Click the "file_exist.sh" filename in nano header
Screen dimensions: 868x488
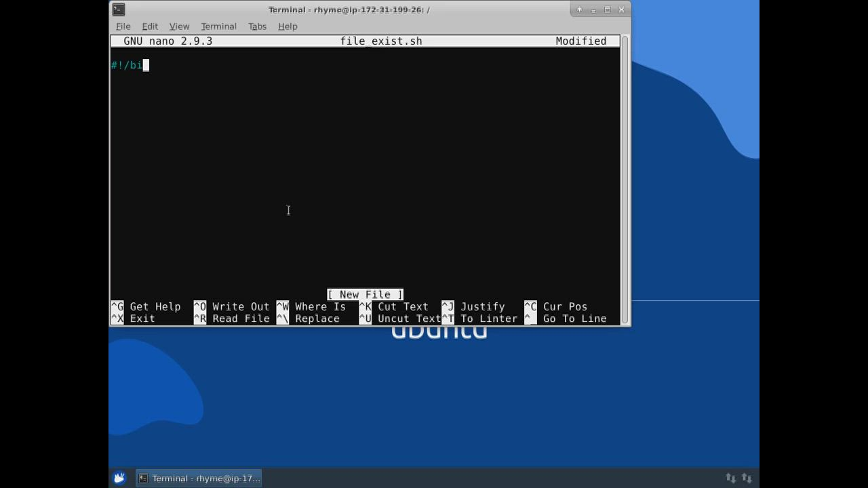[381, 41]
